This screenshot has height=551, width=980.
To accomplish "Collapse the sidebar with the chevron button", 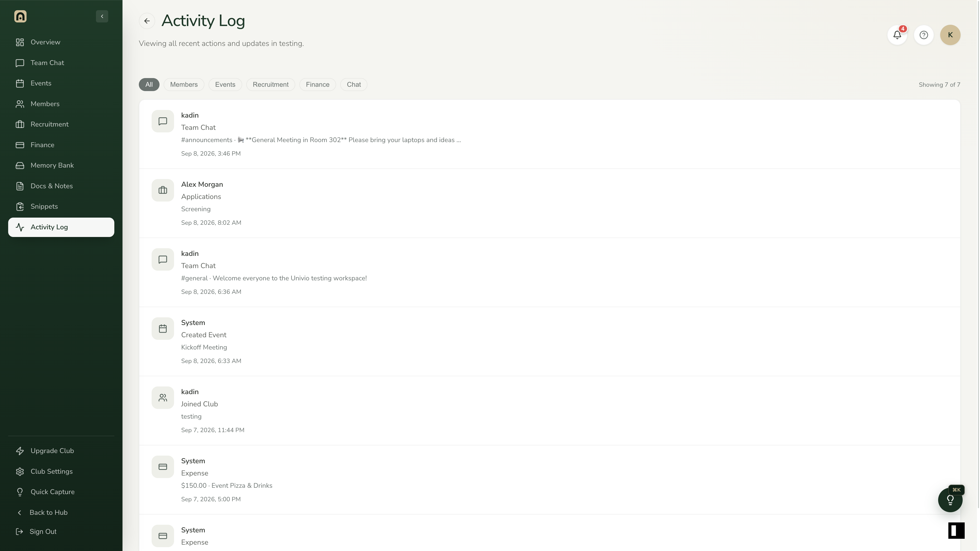I will 102,16.
